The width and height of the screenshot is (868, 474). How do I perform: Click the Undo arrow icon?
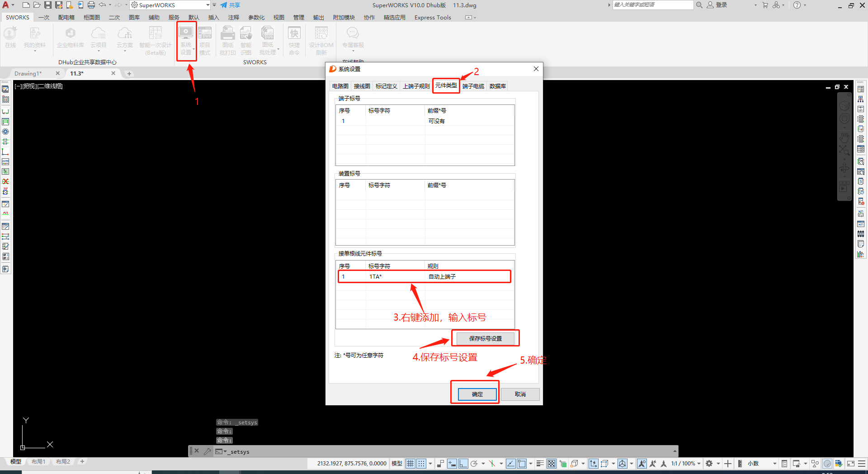click(x=103, y=5)
